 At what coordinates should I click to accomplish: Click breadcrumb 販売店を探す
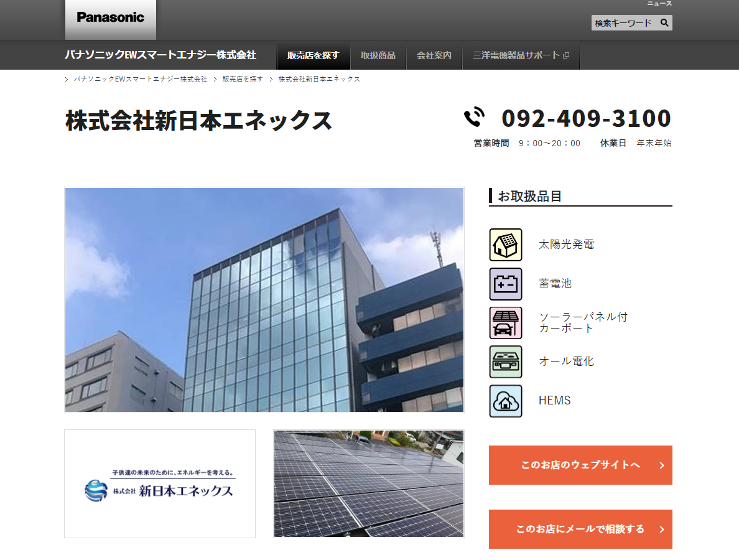pos(242,79)
